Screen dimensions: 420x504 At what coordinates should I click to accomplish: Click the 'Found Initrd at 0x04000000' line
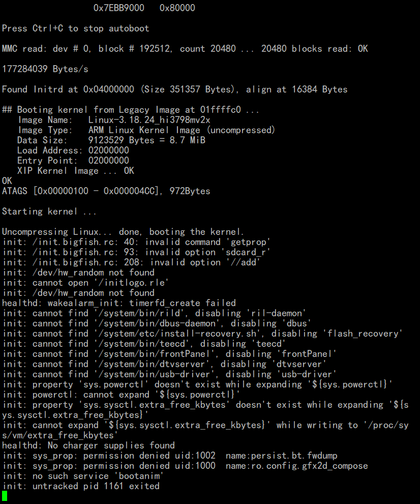[x=174, y=90]
